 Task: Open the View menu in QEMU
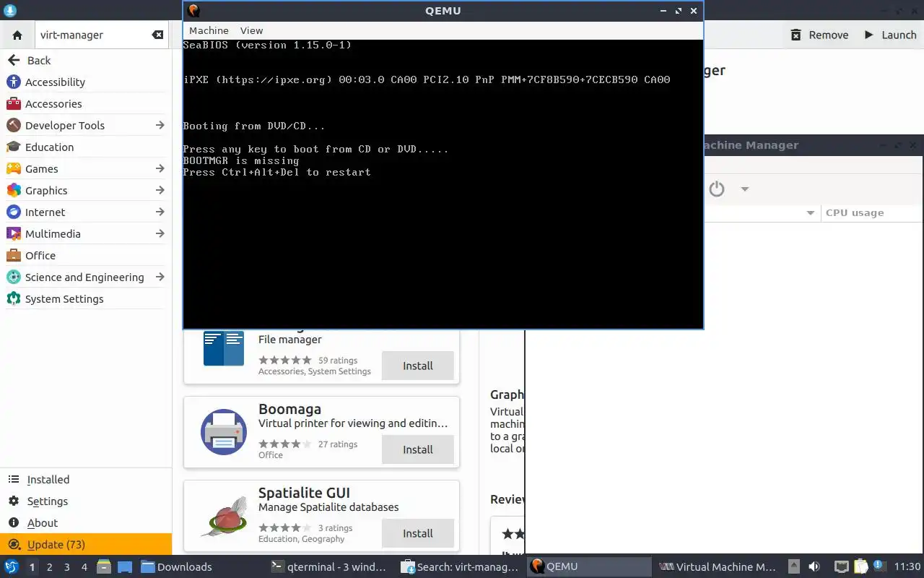251,30
